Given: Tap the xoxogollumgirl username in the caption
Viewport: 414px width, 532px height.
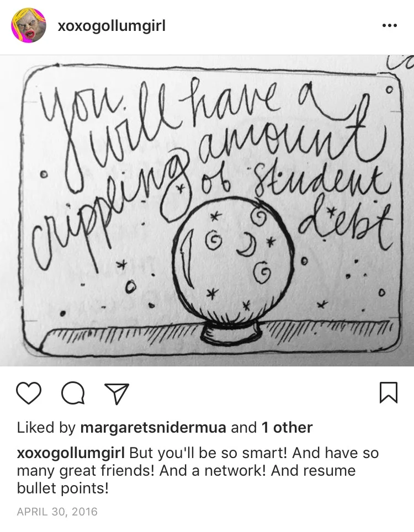Looking at the screenshot, I should [71, 453].
